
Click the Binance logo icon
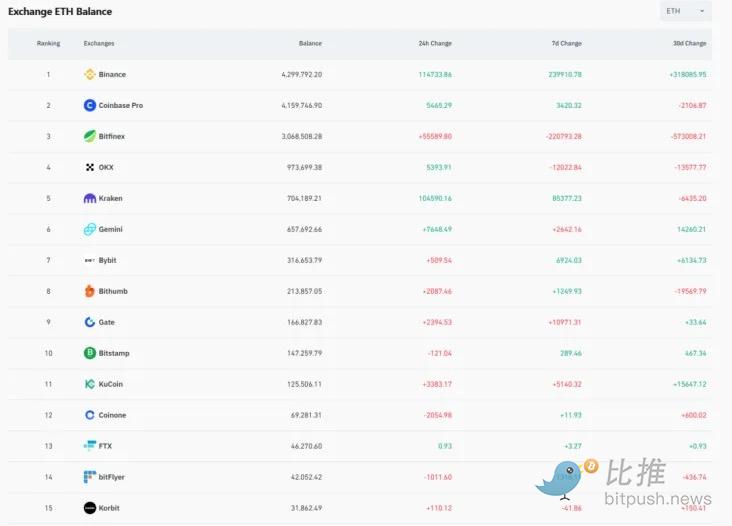click(x=90, y=74)
